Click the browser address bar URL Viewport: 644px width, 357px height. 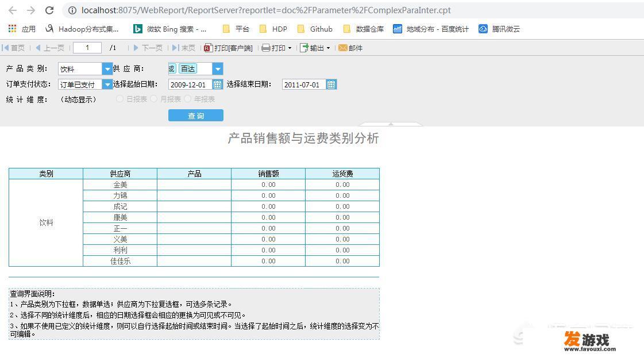pyautogui.click(x=266, y=10)
